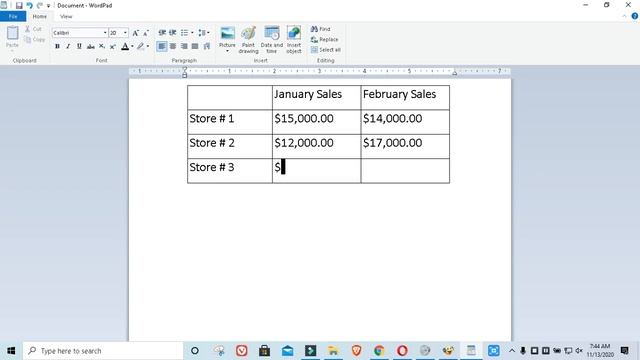
Task: Click the January Sales header cell
Action: pyautogui.click(x=316, y=97)
